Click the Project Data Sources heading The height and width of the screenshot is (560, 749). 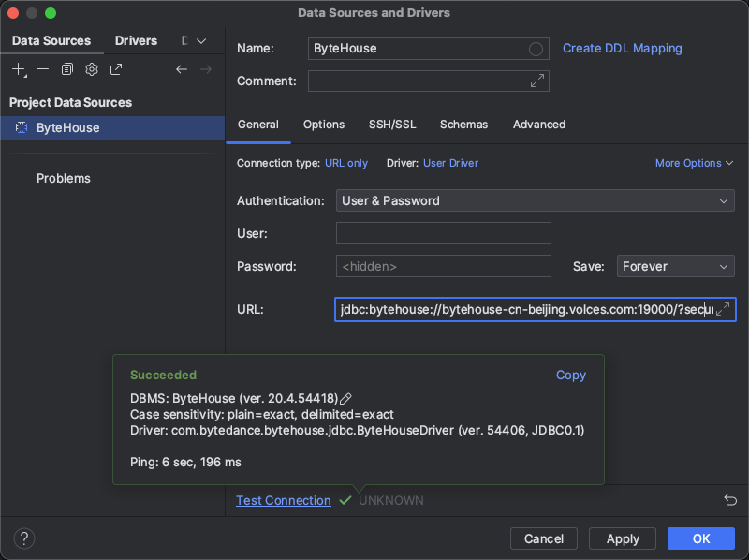click(x=71, y=102)
